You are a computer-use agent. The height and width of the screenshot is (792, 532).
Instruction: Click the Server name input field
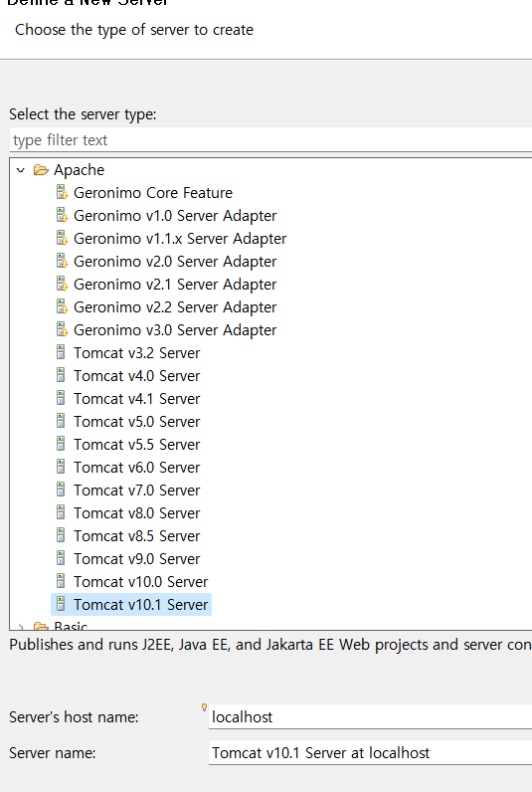[x=370, y=752]
